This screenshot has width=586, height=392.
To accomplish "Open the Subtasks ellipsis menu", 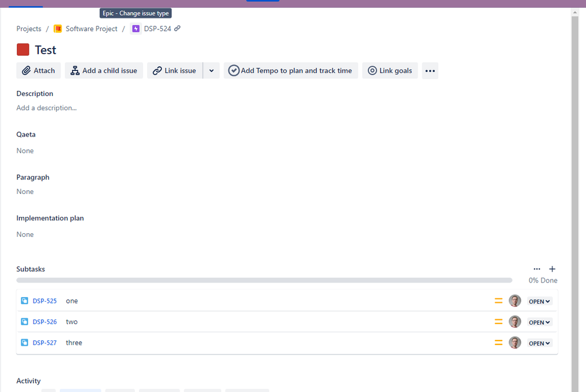I will 537,269.
